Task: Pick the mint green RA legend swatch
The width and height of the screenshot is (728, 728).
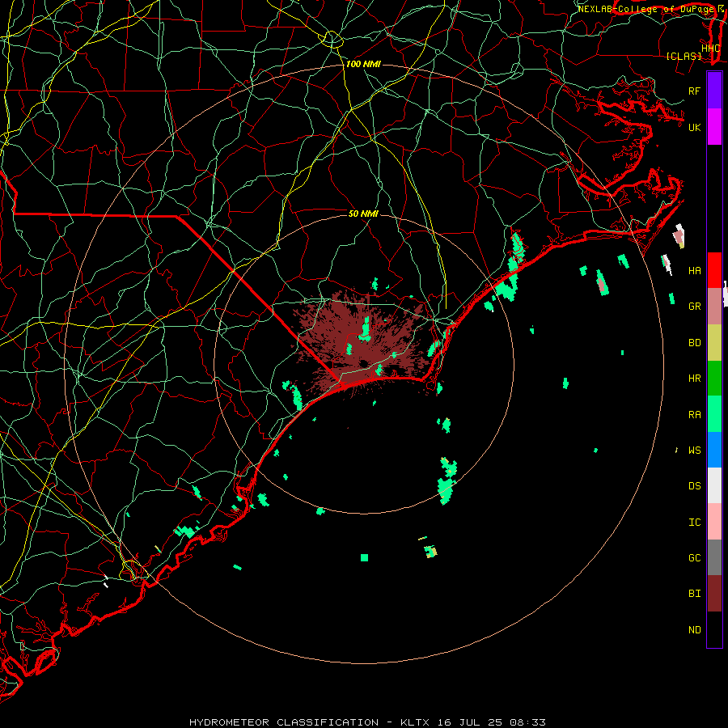Action: pos(714,414)
